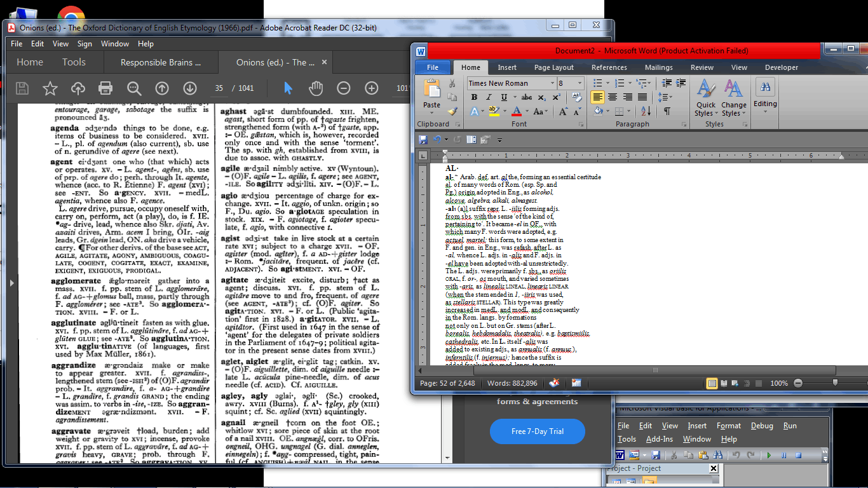
Task: Open the font size 8 dropdown
Action: (580, 83)
